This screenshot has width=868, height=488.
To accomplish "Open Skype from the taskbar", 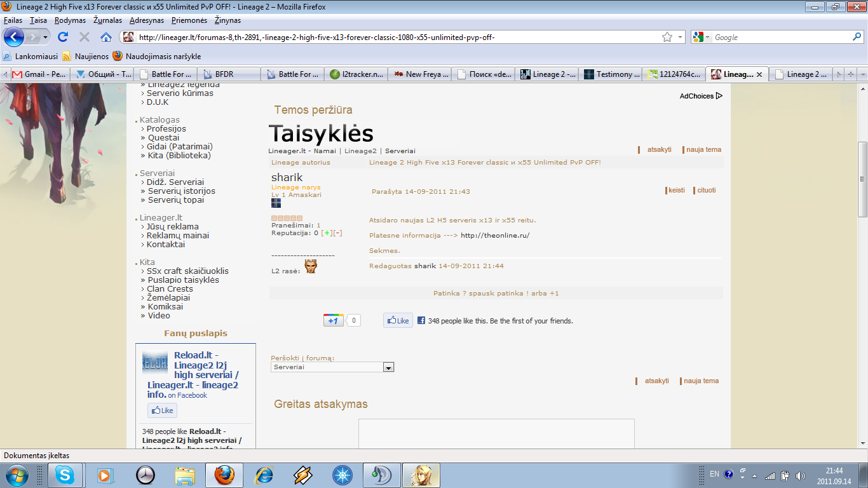I will click(x=64, y=475).
